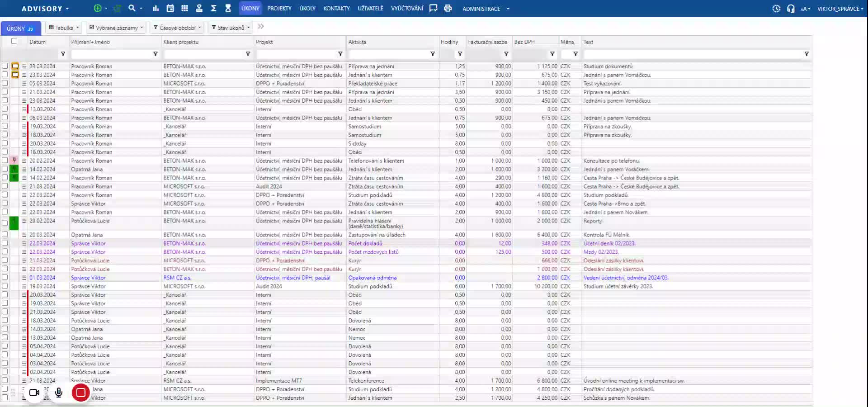Go to the VYÚČTOVÁNÍ menu

407,9
